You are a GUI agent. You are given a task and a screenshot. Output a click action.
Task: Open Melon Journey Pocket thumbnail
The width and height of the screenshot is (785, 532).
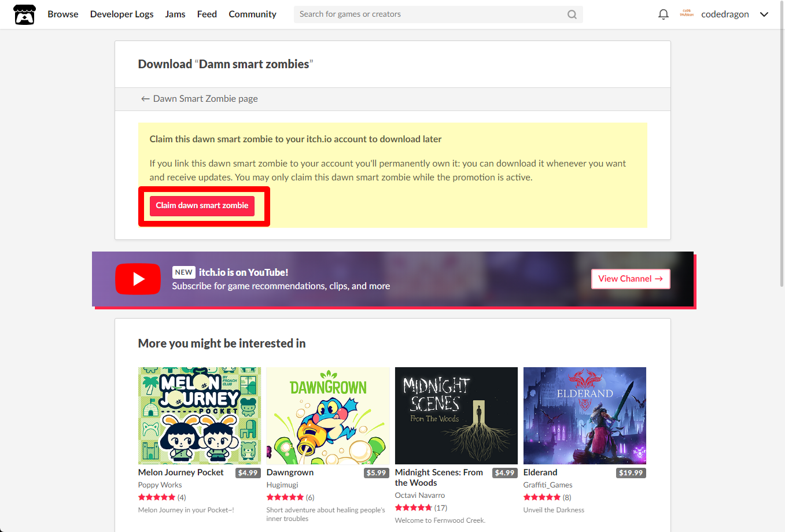pyautogui.click(x=200, y=416)
